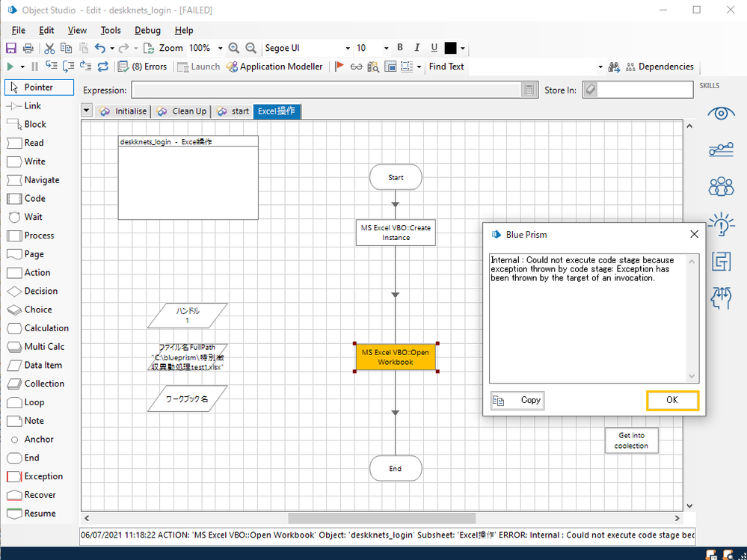Switch to the start tab
This screenshot has height=560, width=747.
click(233, 111)
